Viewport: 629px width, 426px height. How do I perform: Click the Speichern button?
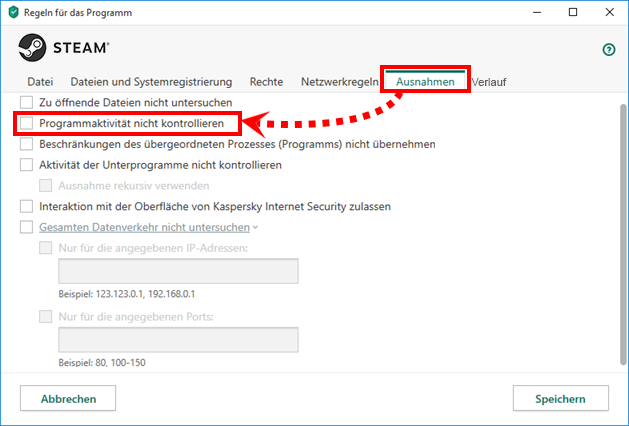[x=560, y=399]
